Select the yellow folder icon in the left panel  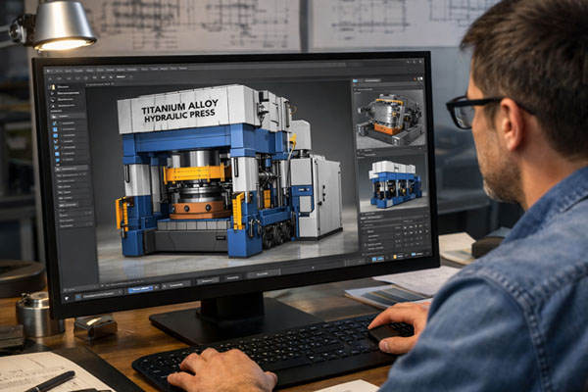click(53, 87)
